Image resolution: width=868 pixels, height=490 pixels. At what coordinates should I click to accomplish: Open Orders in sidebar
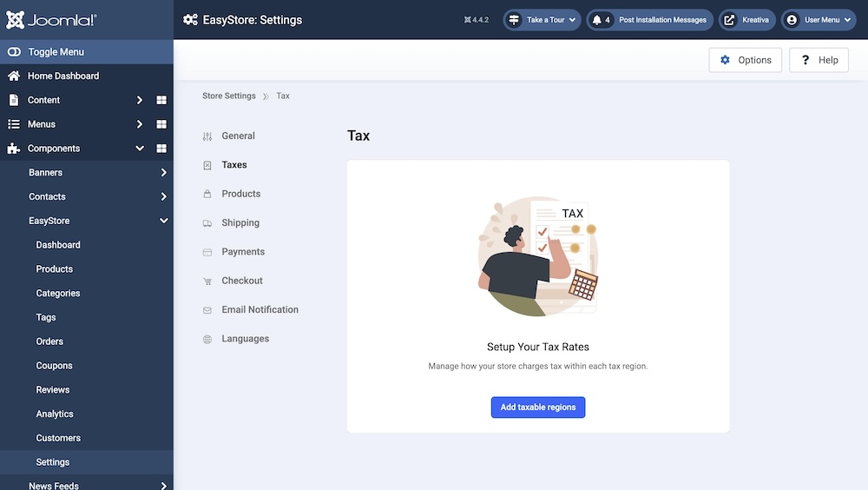point(49,341)
